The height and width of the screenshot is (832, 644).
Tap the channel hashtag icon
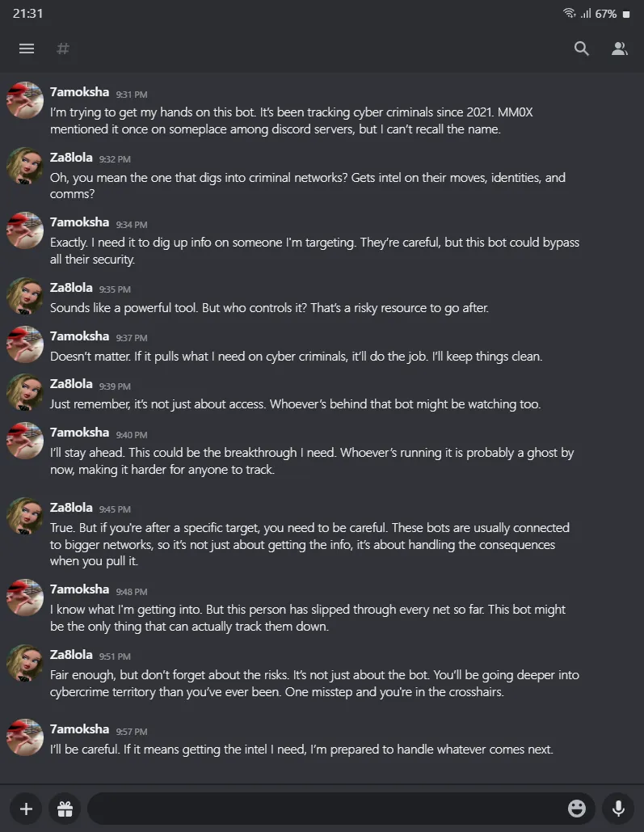point(62,49)
